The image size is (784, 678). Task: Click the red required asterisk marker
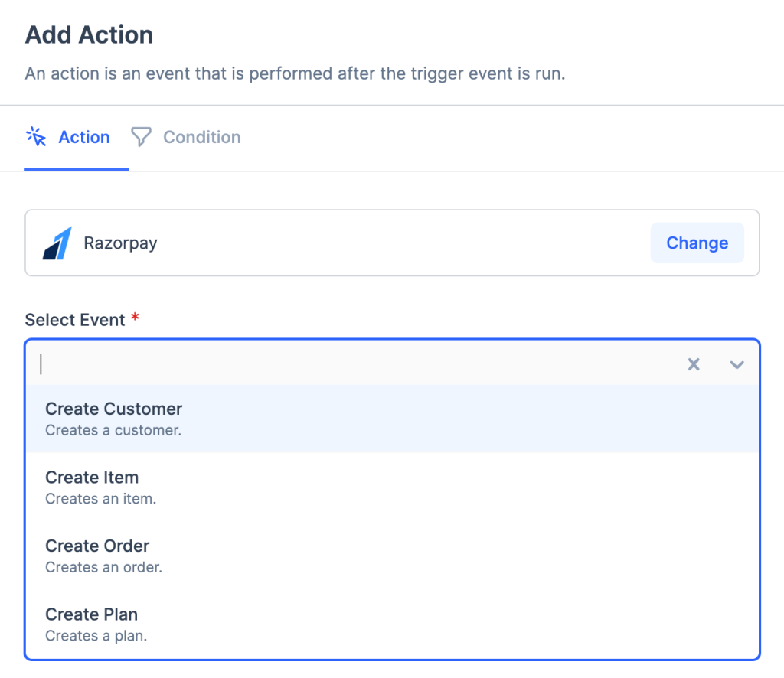[135, 318]
